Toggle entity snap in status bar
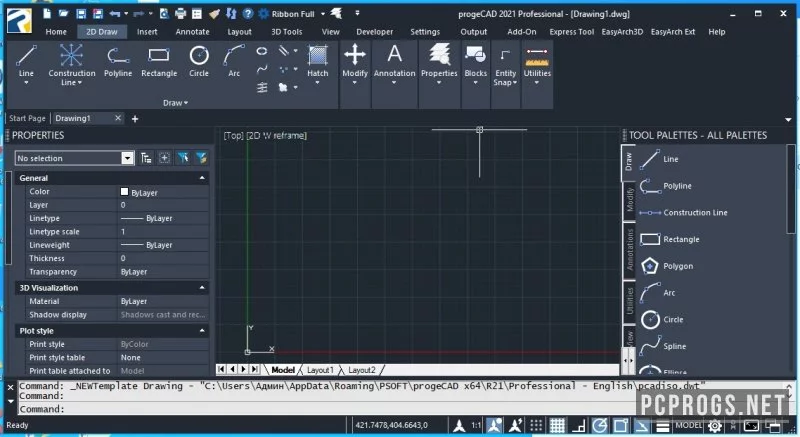This screenshot has height=437, width=800. 621,425
